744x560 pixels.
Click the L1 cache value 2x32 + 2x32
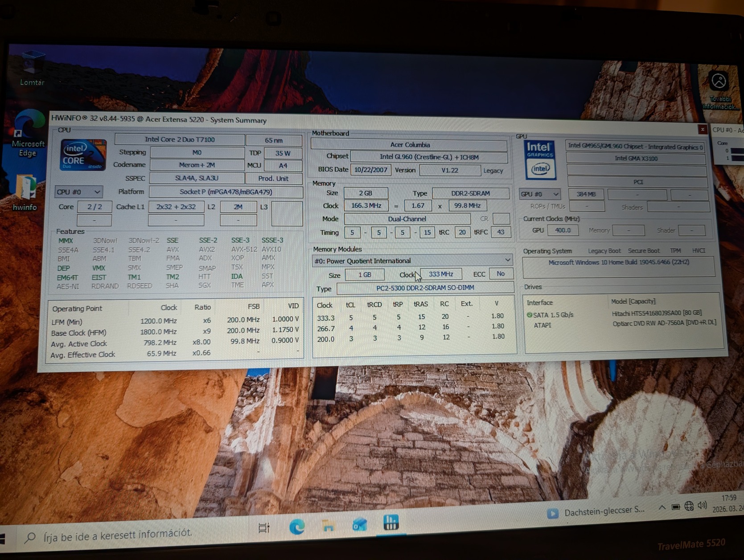176,207
